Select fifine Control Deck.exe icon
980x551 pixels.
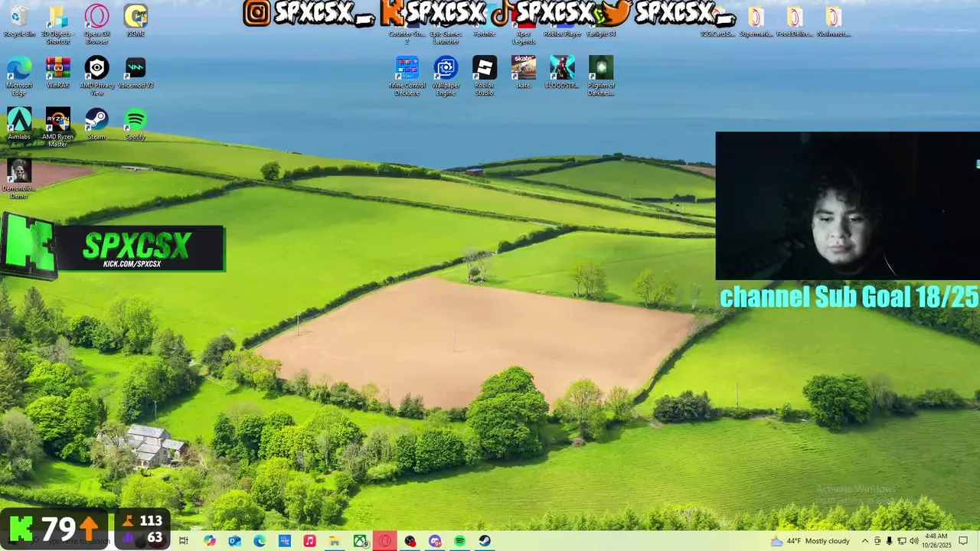[x=407, y=76]
